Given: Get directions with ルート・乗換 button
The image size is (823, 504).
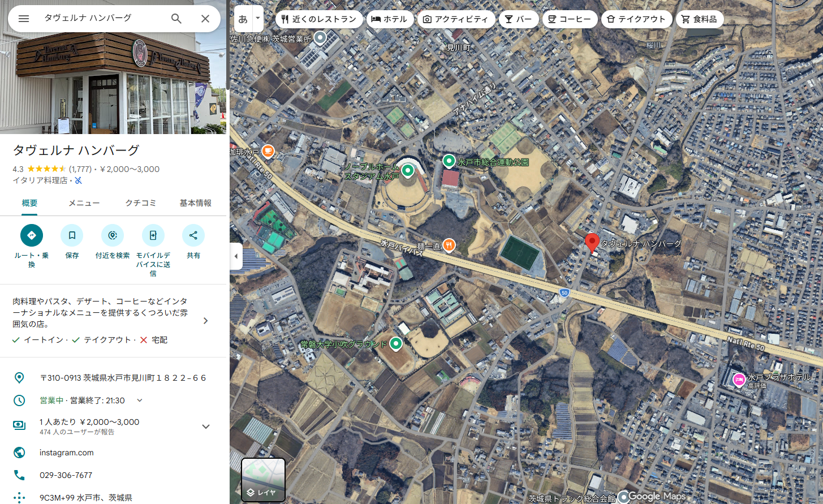Looking at the screenshot, I should click(32, 235).
